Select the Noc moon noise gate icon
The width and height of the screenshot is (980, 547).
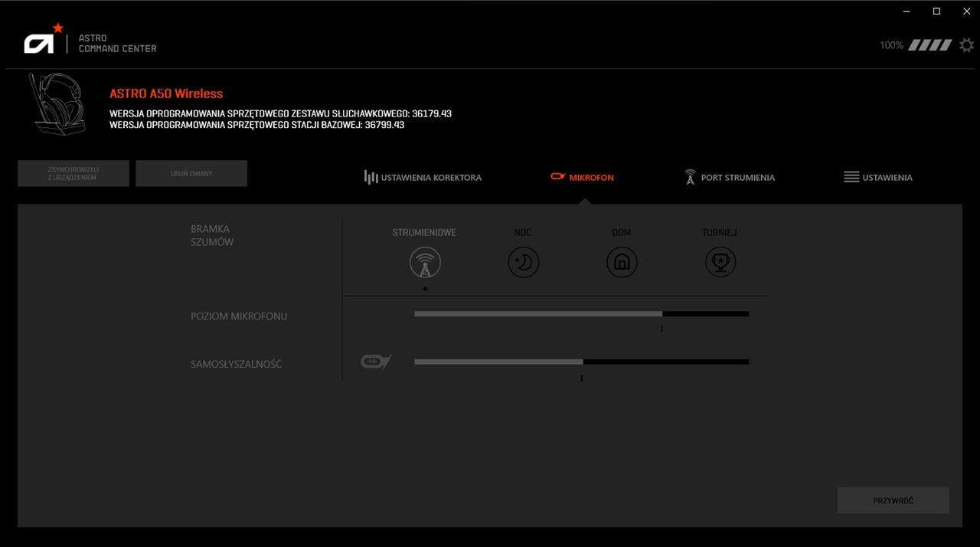pos(524,263)
